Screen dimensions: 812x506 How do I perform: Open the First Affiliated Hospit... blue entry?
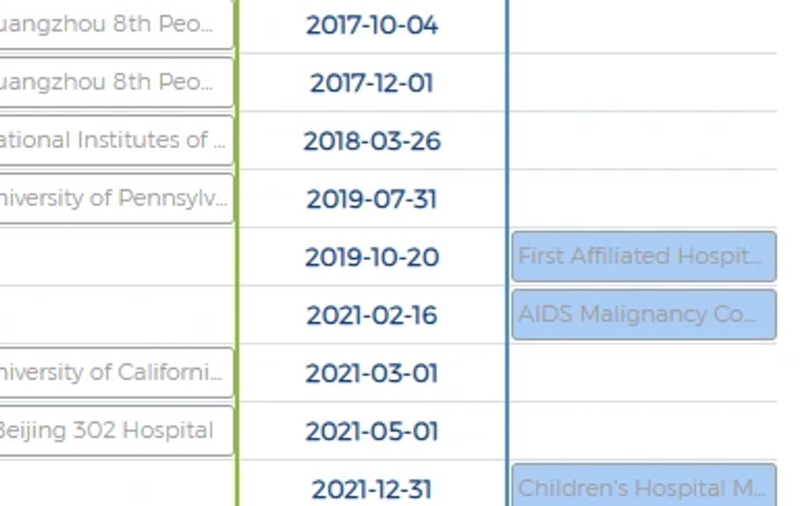(643, 256)
